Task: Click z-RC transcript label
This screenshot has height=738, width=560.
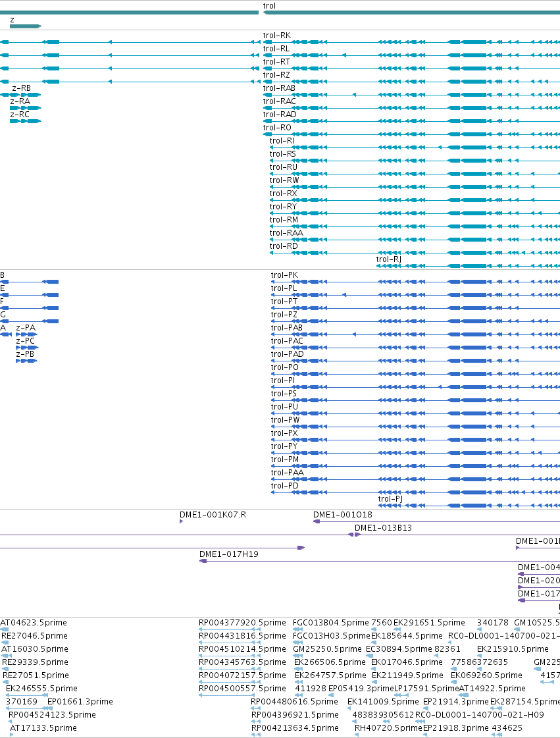Action: click(x=20, y=115)
